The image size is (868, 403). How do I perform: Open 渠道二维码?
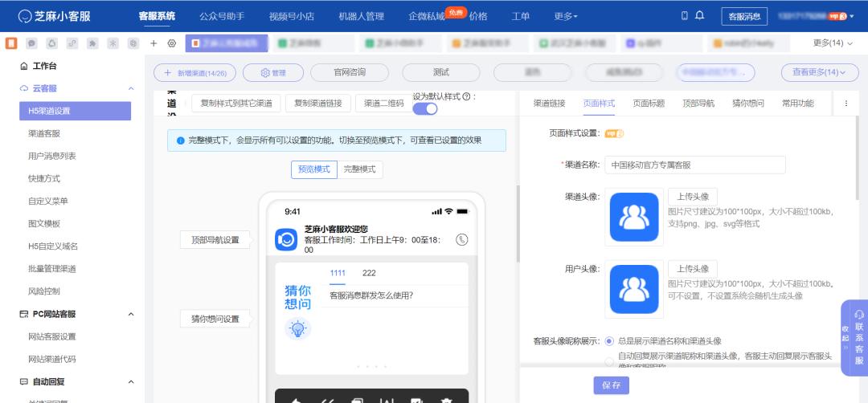pyautogui.click(x=383, y=104)
